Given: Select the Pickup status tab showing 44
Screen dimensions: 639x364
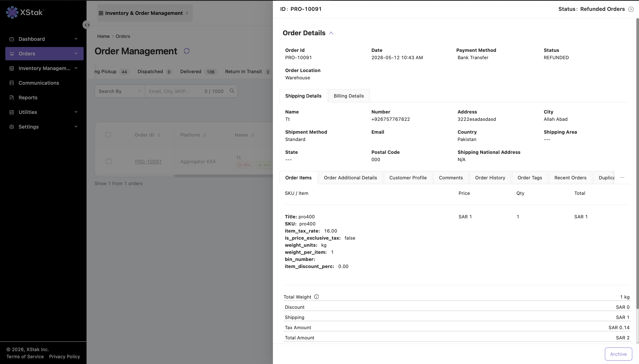Looking at the screenshot, I should coord(112,72).
